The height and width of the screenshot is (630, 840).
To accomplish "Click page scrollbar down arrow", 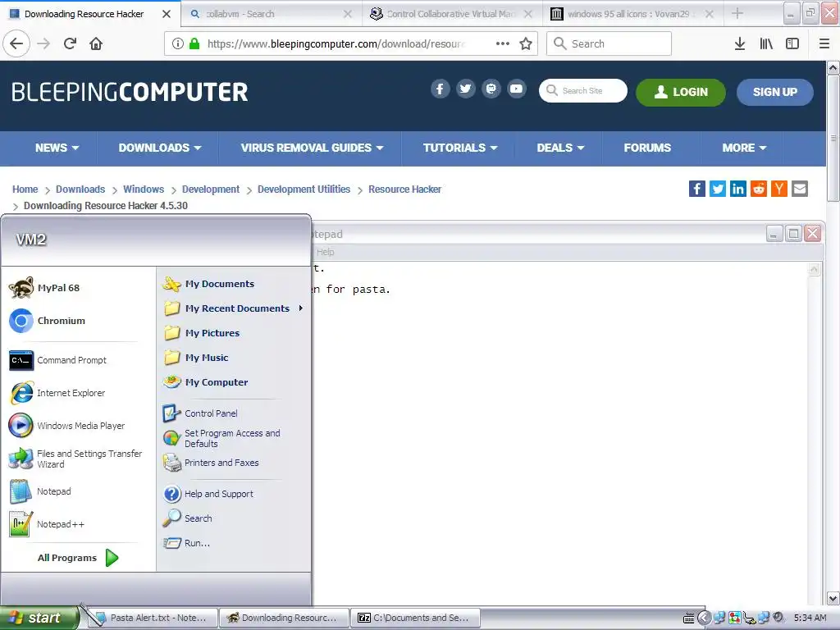I will tap(833, 598).
